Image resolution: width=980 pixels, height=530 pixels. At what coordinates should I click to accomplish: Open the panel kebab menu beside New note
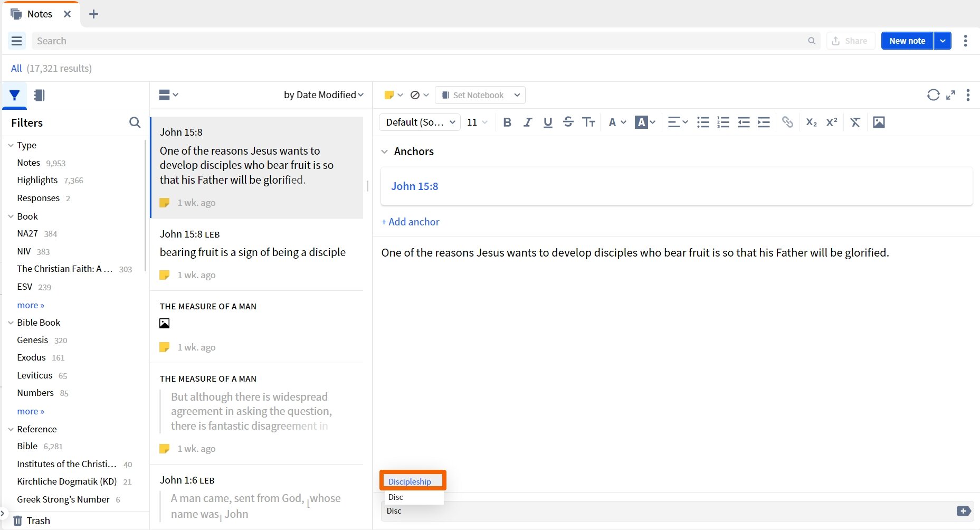pyautogui.click(x=965, y=41)
